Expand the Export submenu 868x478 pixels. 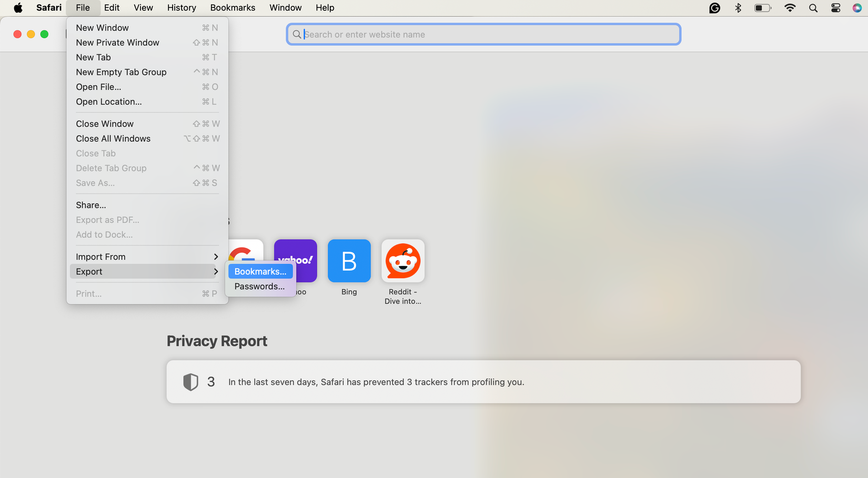click(x=146, y=271)
